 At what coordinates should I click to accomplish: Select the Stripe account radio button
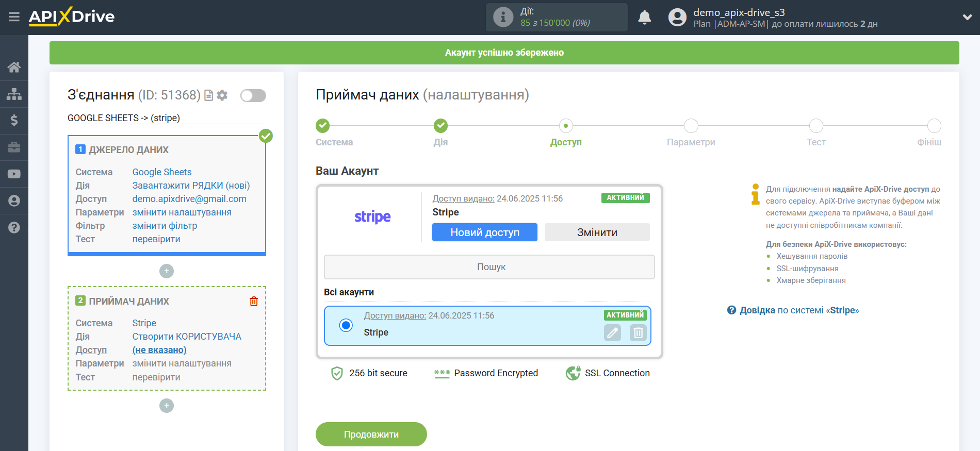(346, 325)
